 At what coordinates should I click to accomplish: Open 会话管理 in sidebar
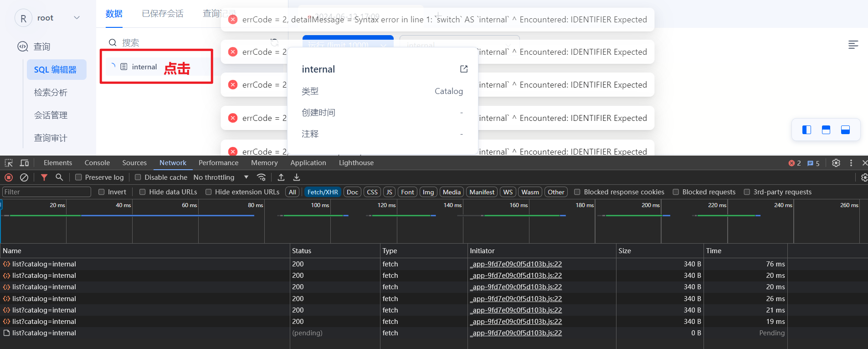point(51,115)
